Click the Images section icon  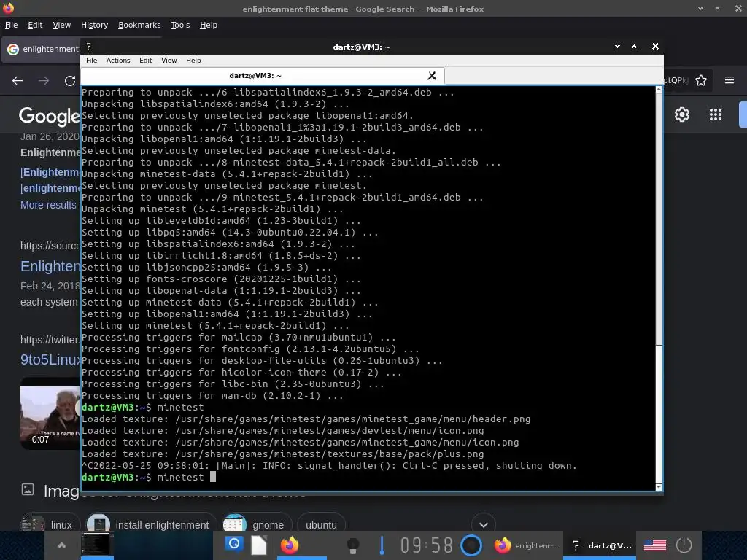[28, 489]
